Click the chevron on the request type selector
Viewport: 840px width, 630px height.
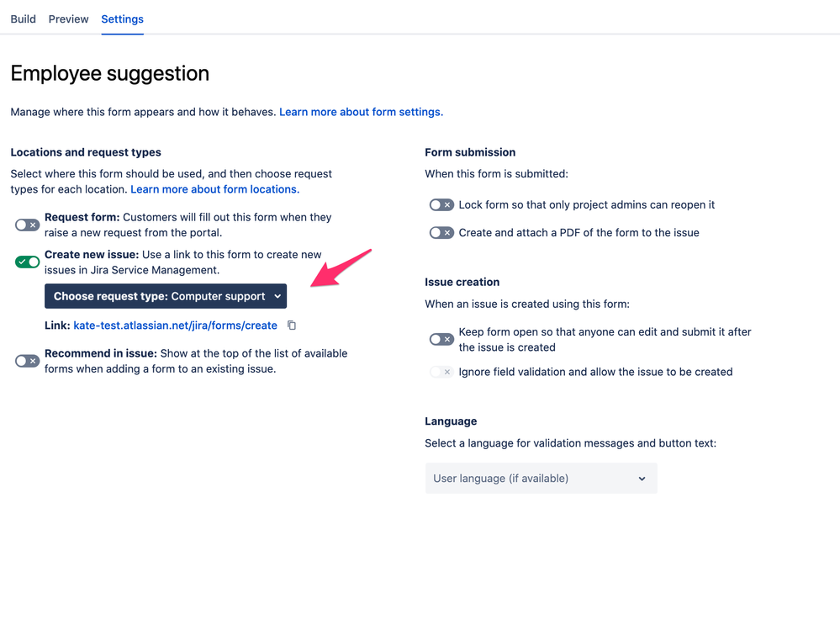pos(277,296)
